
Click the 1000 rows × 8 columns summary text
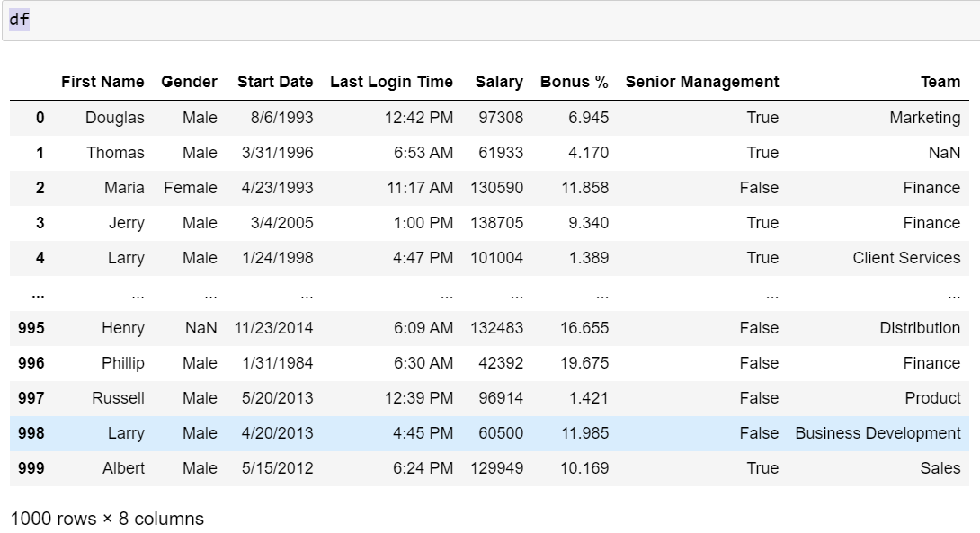point(108,519)
